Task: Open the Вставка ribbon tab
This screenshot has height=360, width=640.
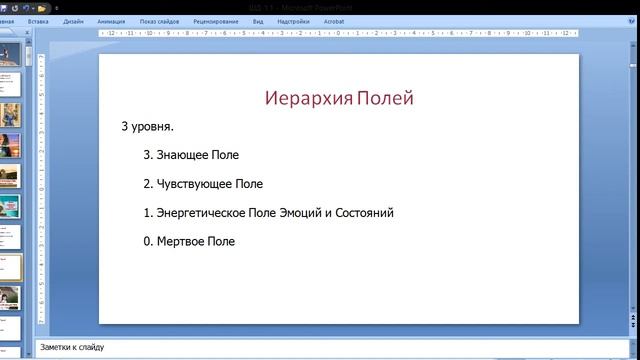Action: 38,22
